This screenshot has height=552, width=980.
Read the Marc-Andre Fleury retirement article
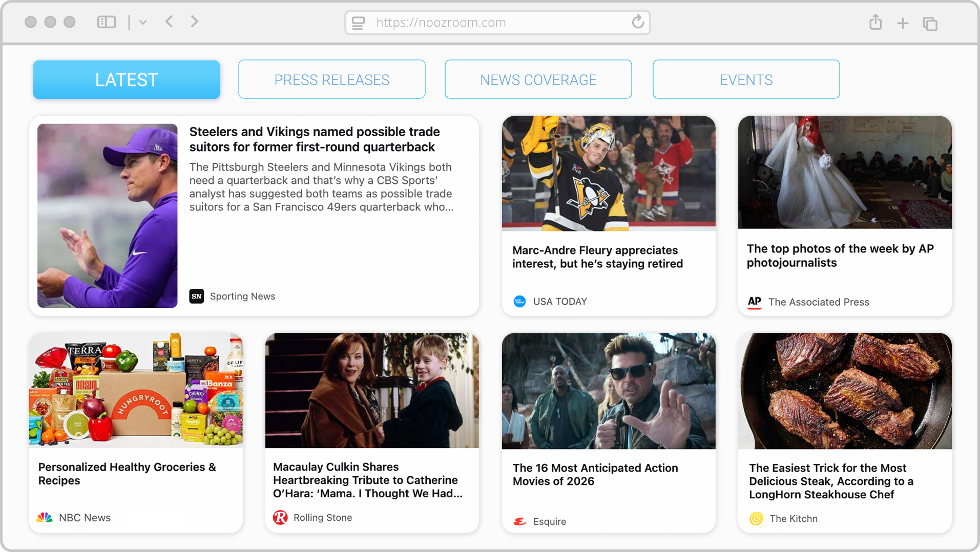pyautogui.click(x=597, y=257)
